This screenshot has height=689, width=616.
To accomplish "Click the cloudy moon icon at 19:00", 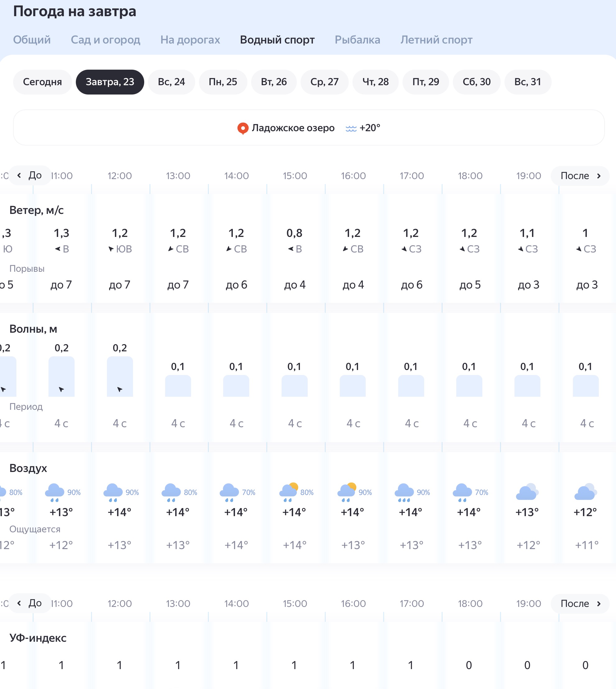I will point(527,492).
